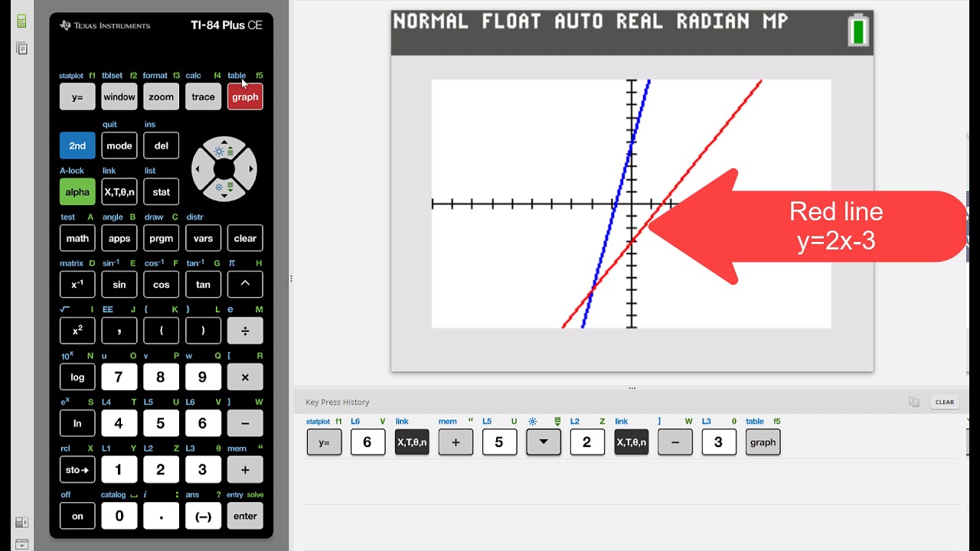Click the sto→ store key
The image size is (980, 551).
pyautogui.click(x=77, y=470)
